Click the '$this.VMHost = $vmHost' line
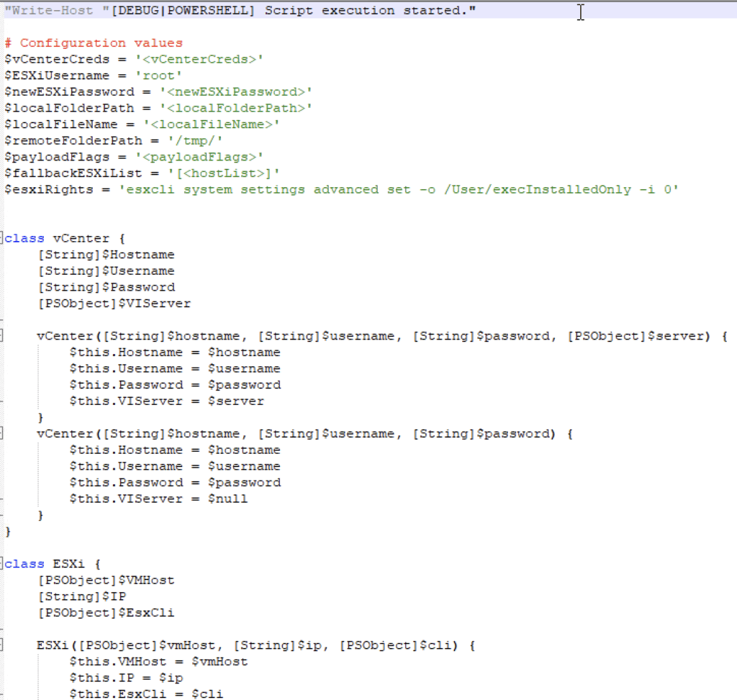 [x=158, y=662]
